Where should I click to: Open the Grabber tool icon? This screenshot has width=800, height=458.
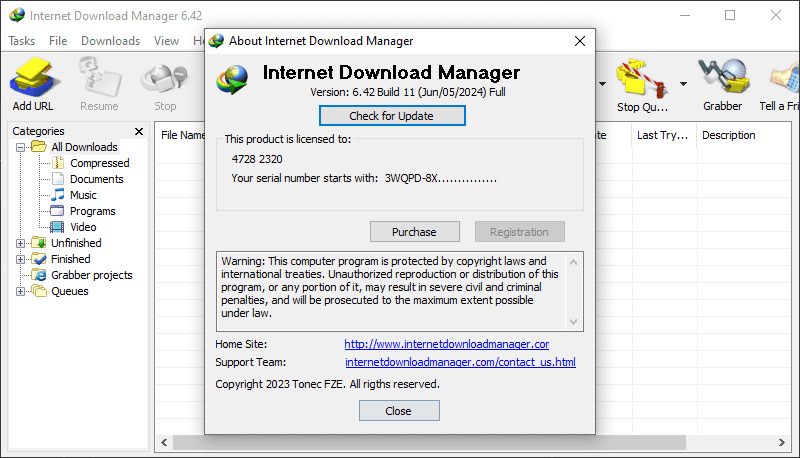pyautogui.click(x=722, y=78)
